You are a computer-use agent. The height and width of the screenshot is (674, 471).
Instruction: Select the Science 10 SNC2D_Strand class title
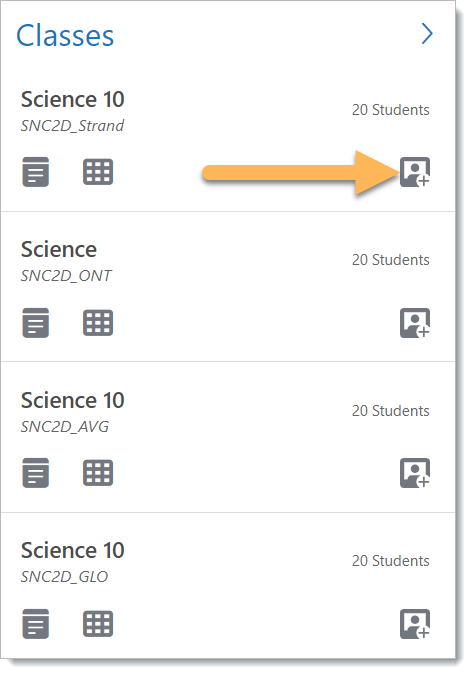73,99
